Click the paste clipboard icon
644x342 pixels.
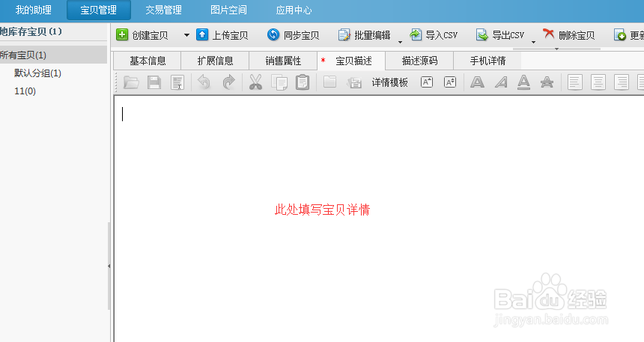[x=303, y=82]
